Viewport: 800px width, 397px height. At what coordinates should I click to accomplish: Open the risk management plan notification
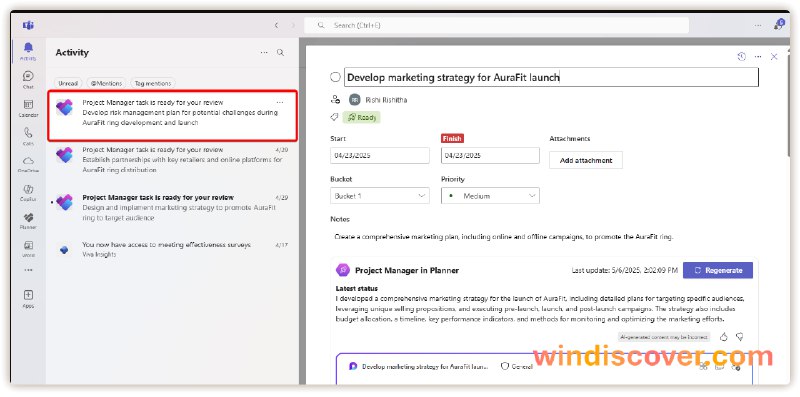(x=172, y=115)
